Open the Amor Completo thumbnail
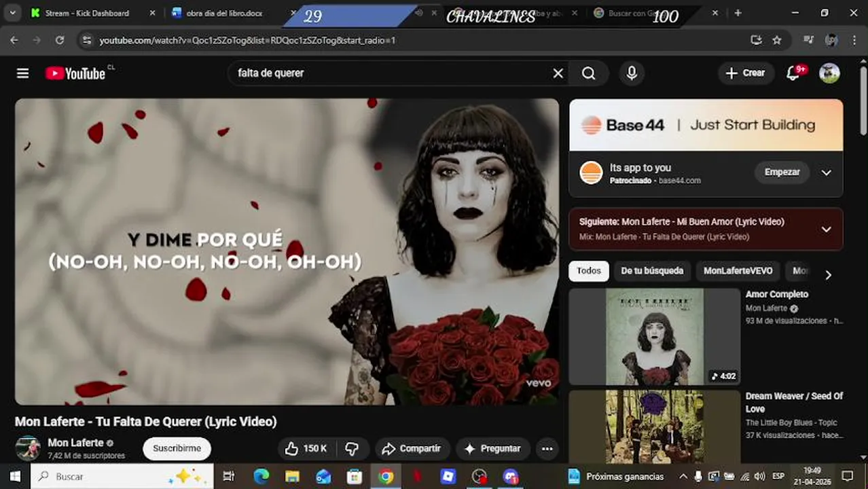The height and width of the screenshot is (489, 868). (x=654, y=337)
